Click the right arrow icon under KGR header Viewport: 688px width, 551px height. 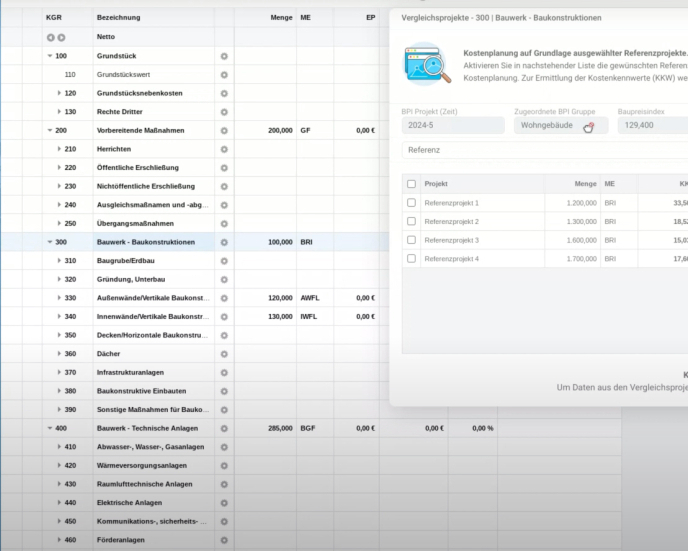pos(61,37)
